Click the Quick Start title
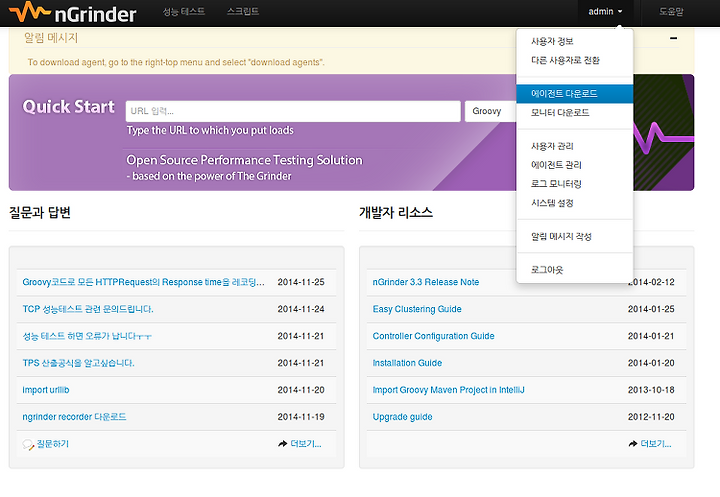 tap(68, 107)
